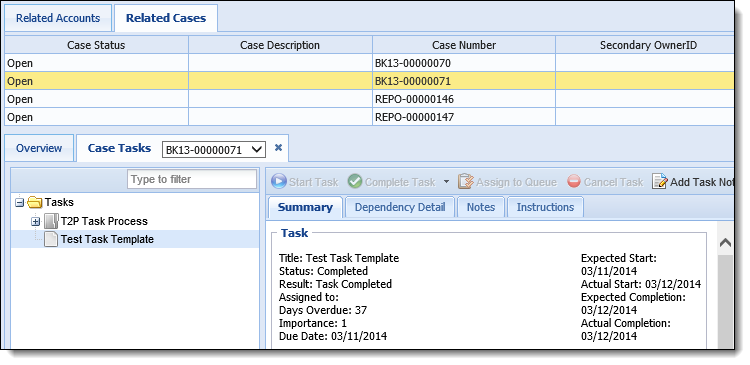The height and width of the screenshot is (365, 750).
Task: Click the Assign to Queue label
Action: click(517, 182)
